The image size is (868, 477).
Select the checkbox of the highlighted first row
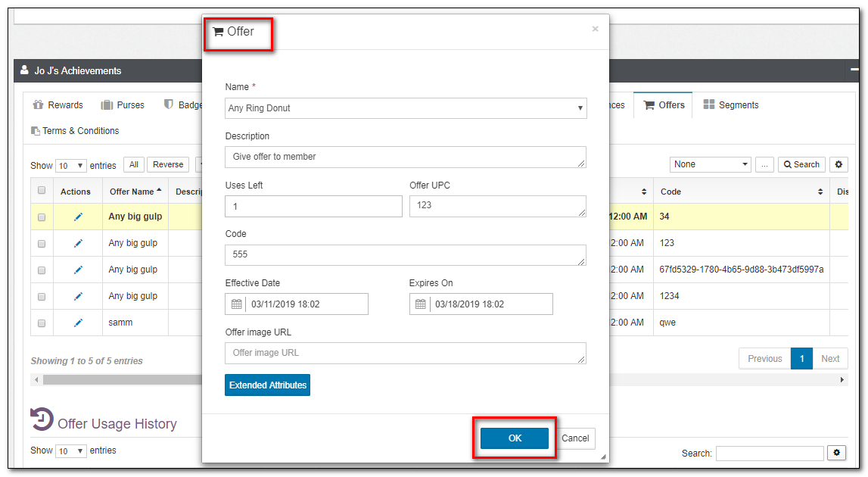click(42, 217)
